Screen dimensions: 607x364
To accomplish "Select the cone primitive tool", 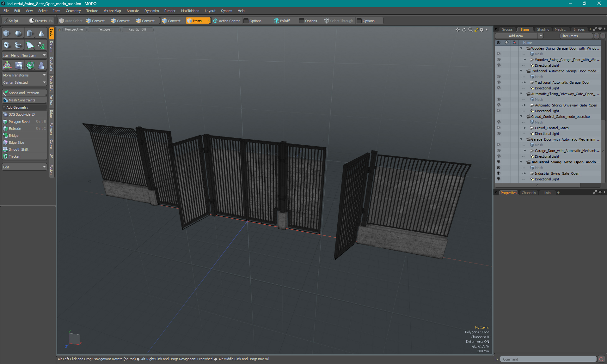I will click(x=41, y=33).
